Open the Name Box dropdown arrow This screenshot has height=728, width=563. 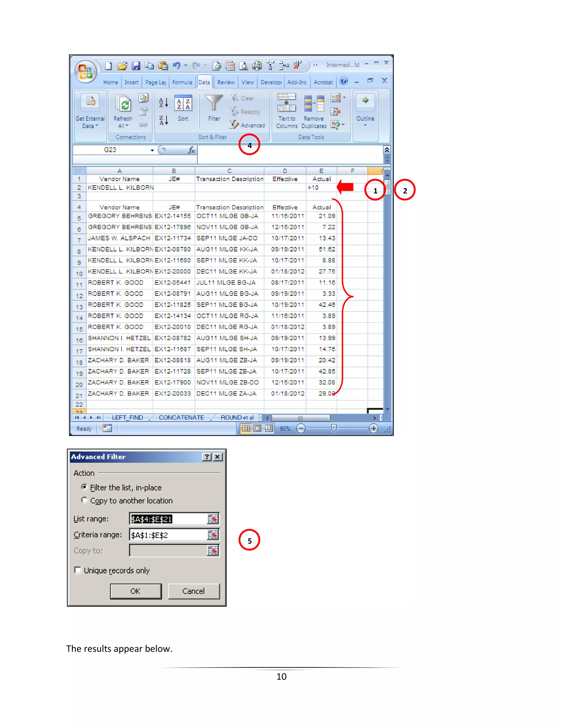(x=152, y=150)
